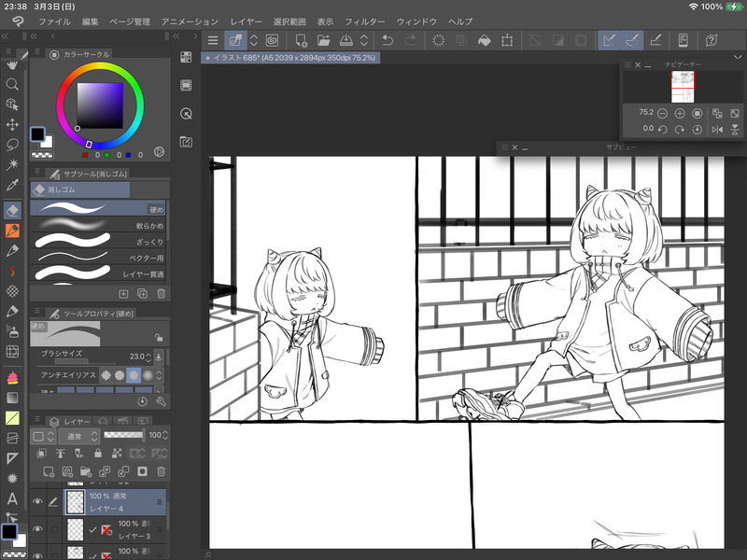
Task: Adjust brush size 23.0 stepper arrows
Action: pyautogui.click(x=148, y=357)
